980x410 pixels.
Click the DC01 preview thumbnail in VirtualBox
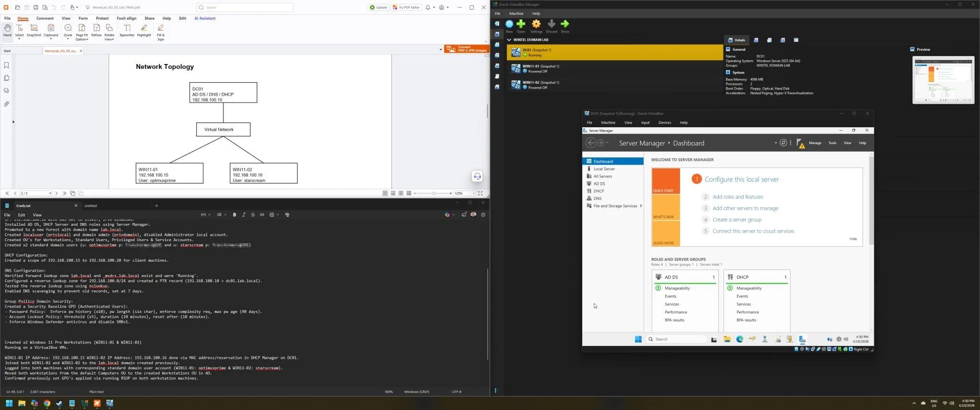943,80
